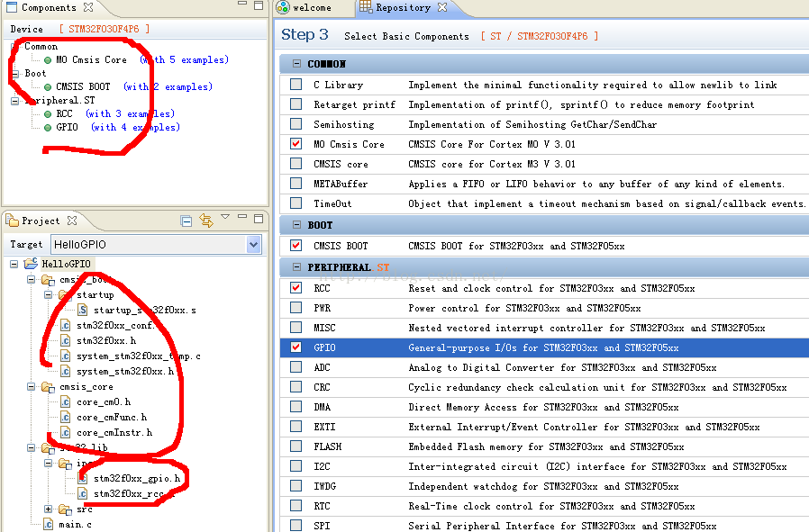Select the METABuffer component row
This screenshot has height=532, width=809.
[x=544, y=184]
